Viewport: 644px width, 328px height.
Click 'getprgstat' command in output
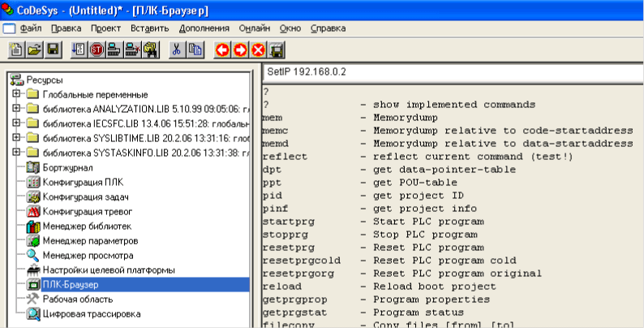pos(295,313)
